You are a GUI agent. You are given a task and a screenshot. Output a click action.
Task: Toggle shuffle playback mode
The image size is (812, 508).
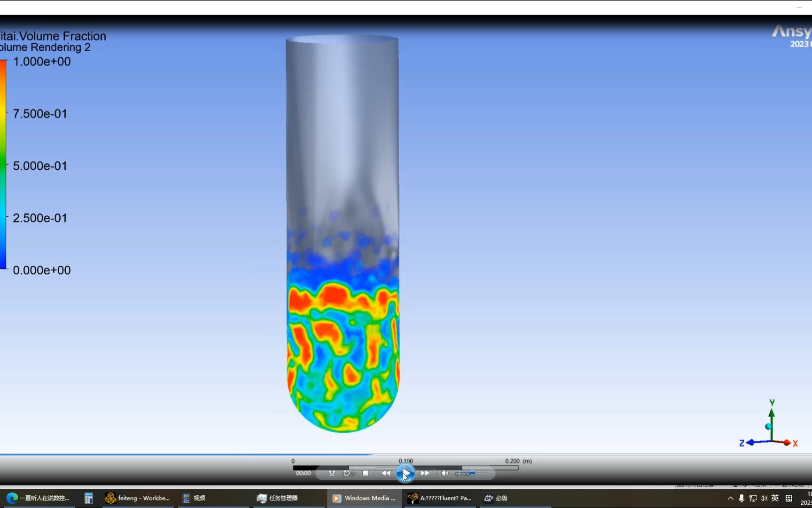(332, 473)
